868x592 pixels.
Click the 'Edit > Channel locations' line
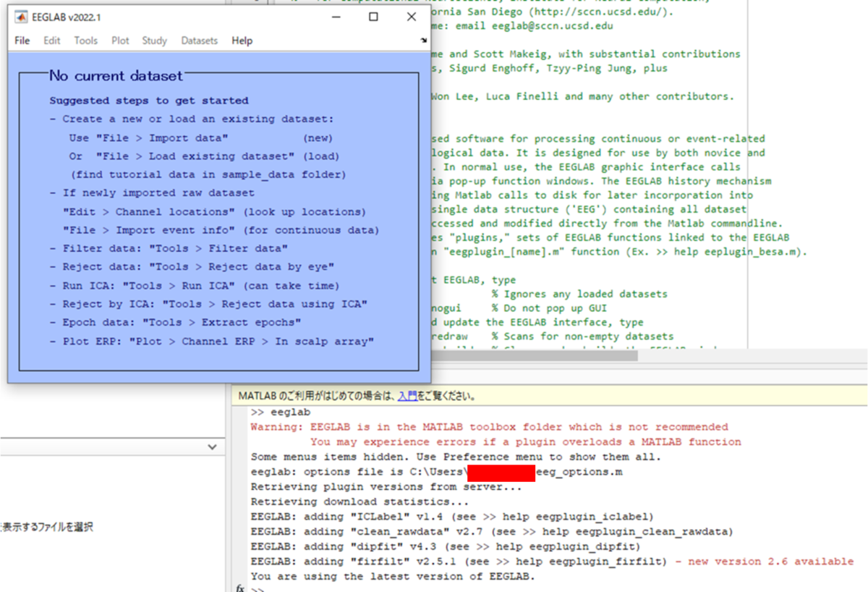point(214,211)
